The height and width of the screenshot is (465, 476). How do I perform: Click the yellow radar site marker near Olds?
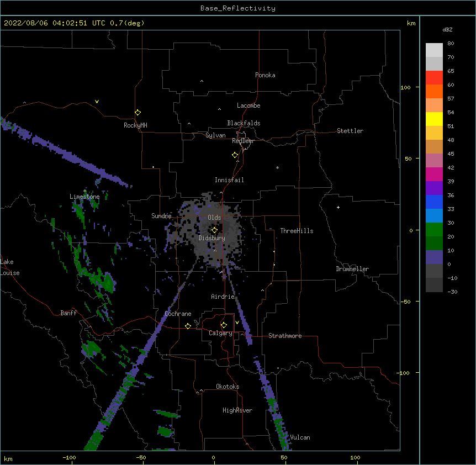pyautogui.click(x=214, y=230)
